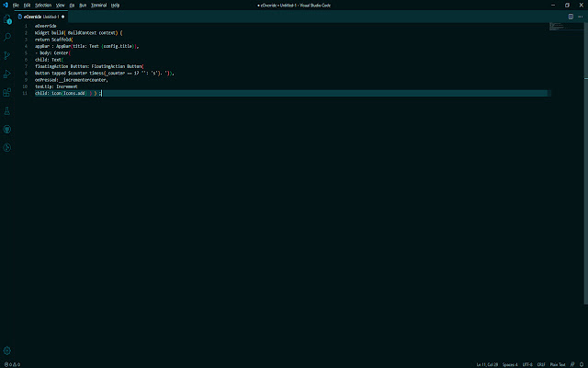This screenshot has width=588, height=368.
Task: Click the Manage gear icon
Action: [7, 351]
